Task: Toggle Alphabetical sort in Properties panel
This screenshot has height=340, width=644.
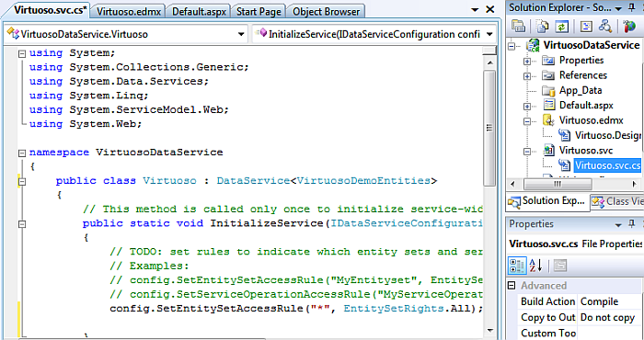Action: [535, 266]
